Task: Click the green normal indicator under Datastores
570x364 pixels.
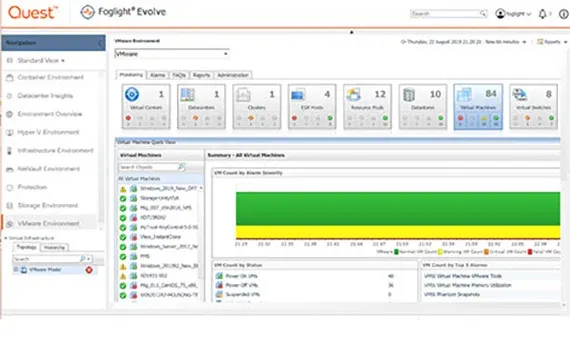Action: [x=441, y=118]
